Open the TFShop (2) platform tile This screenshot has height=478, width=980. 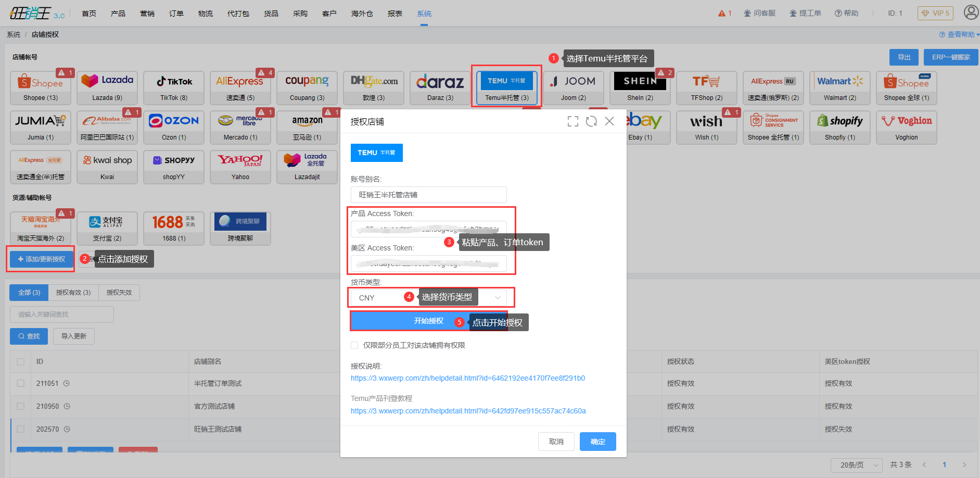[707, 87]
